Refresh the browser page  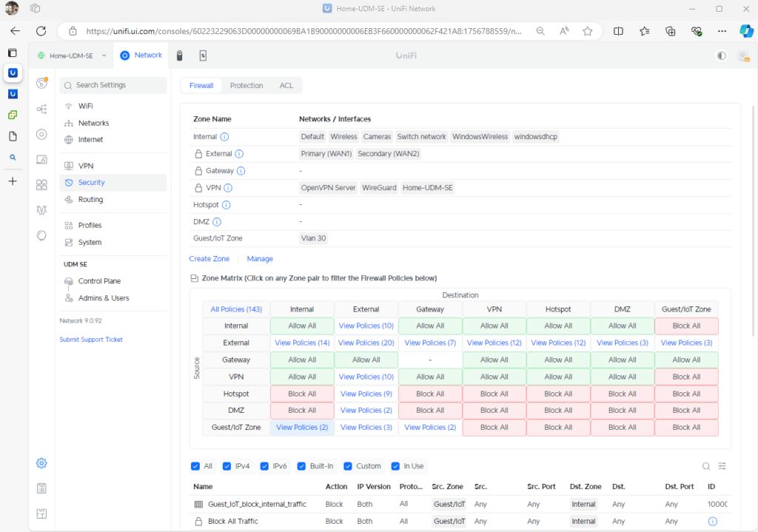41,31
